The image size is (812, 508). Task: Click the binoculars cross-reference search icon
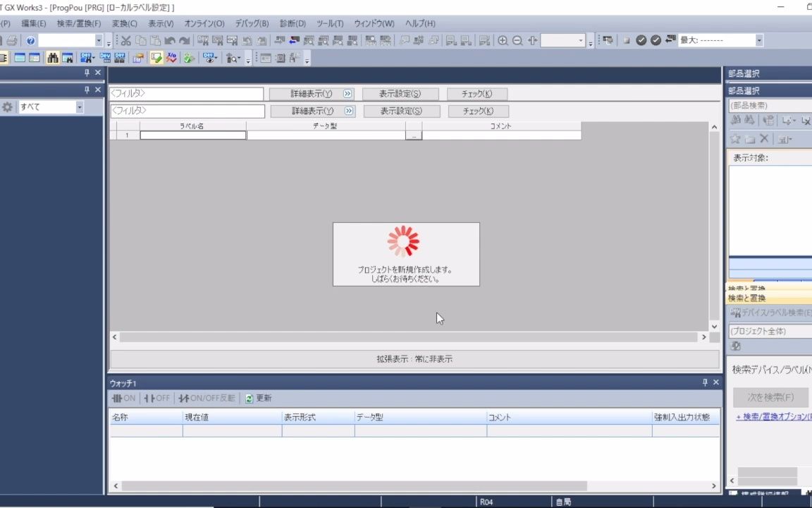[53, 57]
